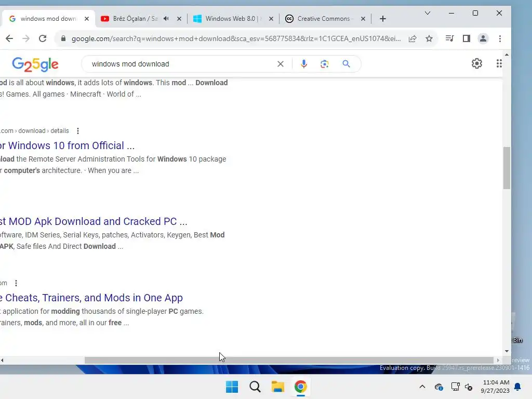
Task: Close the windows mod download tab
Action: [x=87, y=19]
